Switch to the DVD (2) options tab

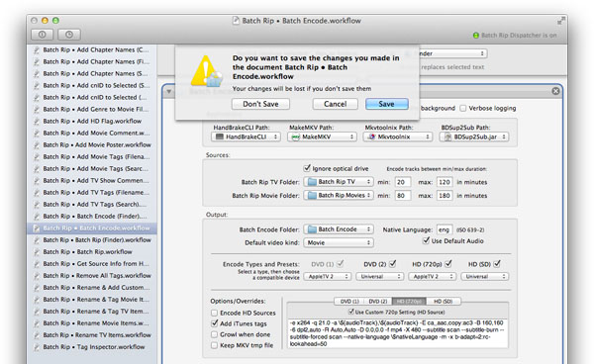tap(378, 302)
